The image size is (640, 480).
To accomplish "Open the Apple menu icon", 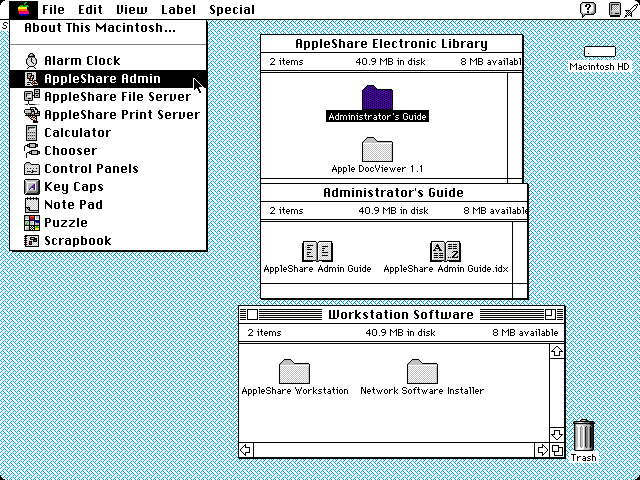I will [24, 9].
